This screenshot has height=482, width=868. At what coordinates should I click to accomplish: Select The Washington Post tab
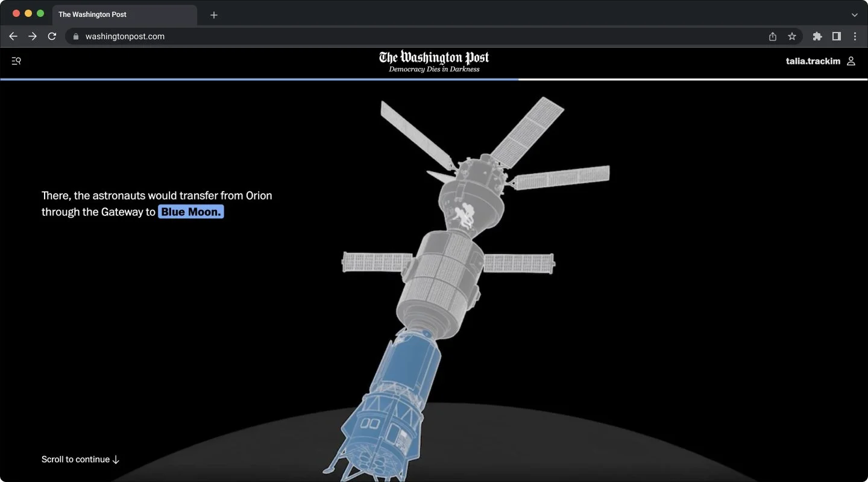coord(125,14)
